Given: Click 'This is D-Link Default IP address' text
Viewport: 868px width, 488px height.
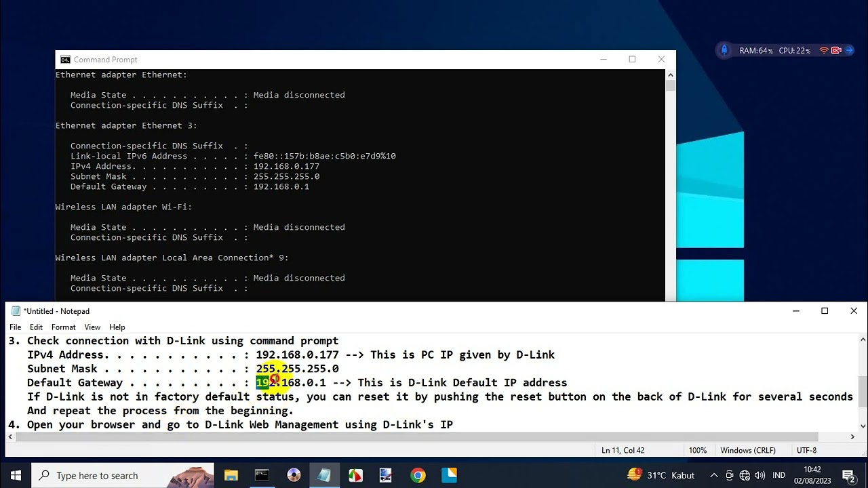Looking at the screenshot, I should (462, 383).
